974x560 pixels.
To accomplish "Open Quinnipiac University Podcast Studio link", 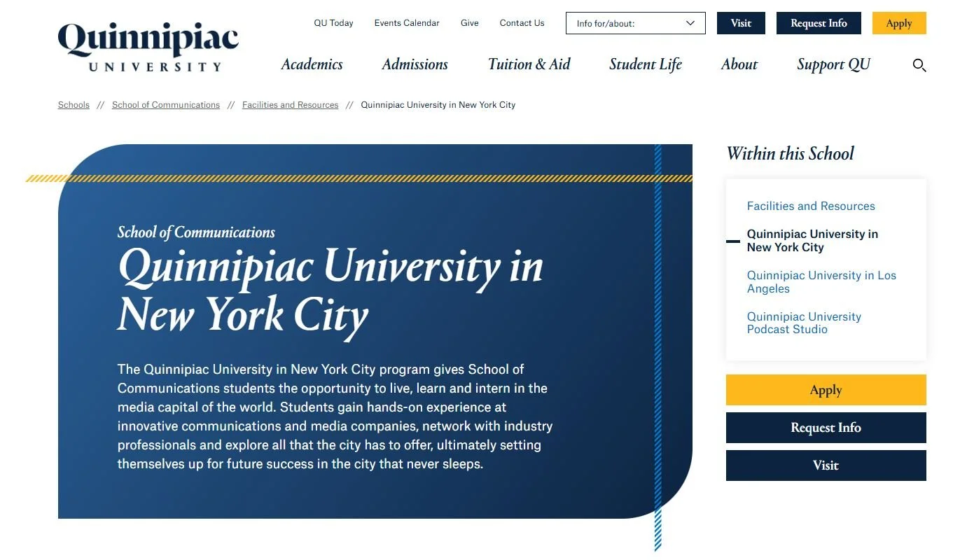I will click(x=804, y=323).
